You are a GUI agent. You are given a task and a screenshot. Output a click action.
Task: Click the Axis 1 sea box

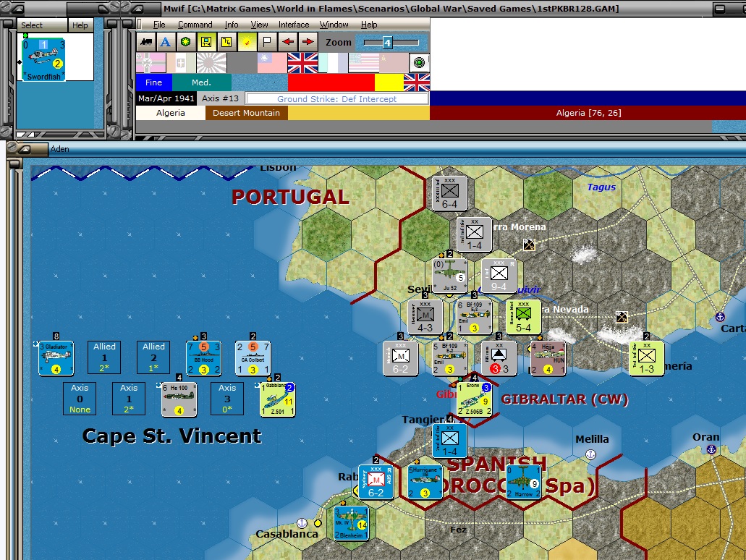[x=129, y=398]
